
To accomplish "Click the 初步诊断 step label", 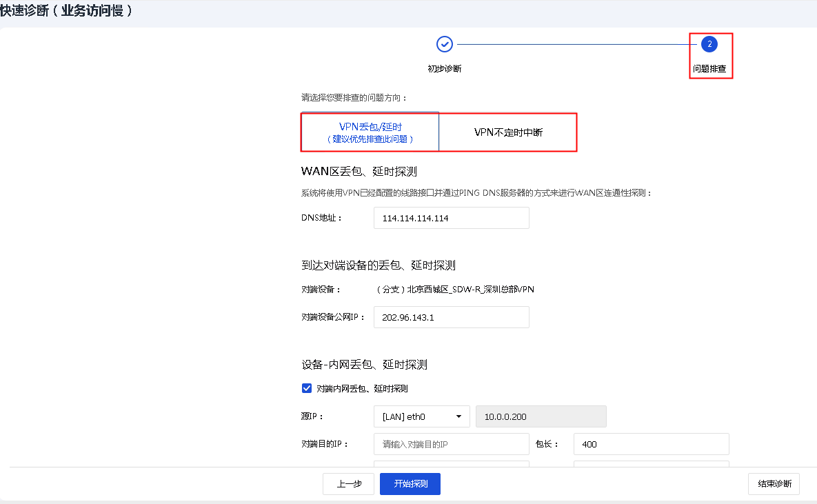I will click(x=445, y=69).
